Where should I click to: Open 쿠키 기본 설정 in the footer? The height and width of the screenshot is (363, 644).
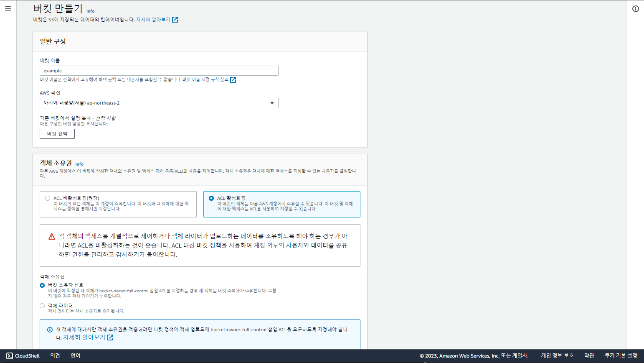tap(621, 356)
